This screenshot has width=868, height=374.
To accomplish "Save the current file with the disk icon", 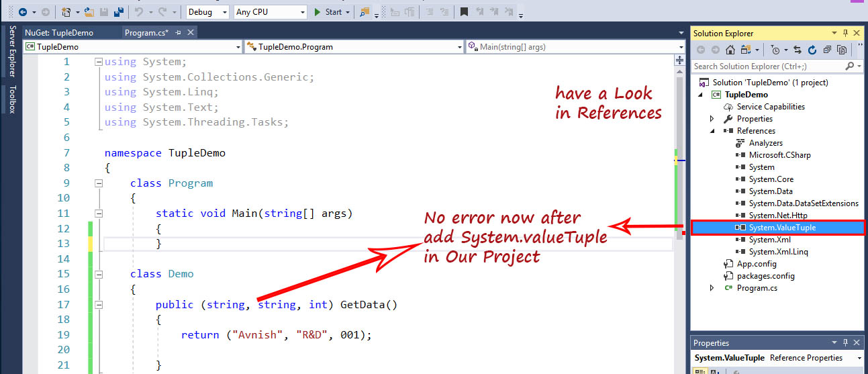I will click(x=104, y=11).
